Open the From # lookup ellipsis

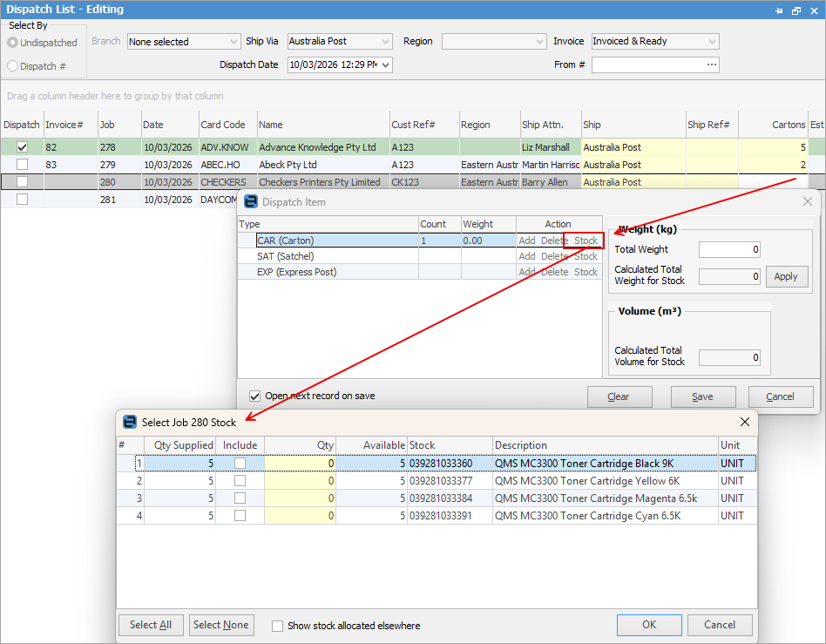[712, 64]
